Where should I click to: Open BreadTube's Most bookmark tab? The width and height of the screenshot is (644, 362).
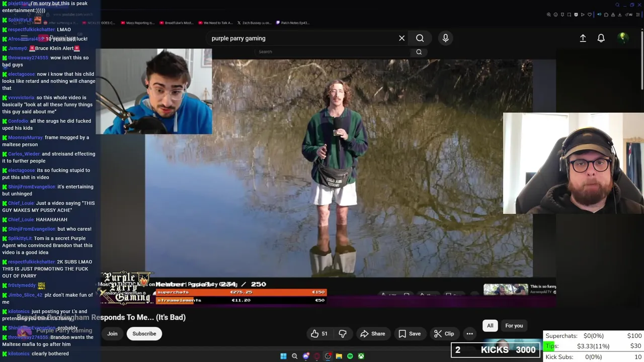(176, 23)
